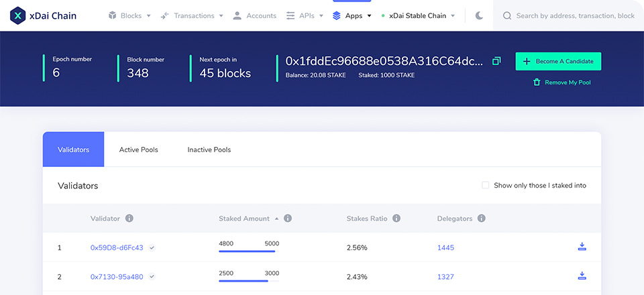Click the xDai Chain logo icon
The height and width of the screenshot is (295, 644).
click(x=18, y=15)
